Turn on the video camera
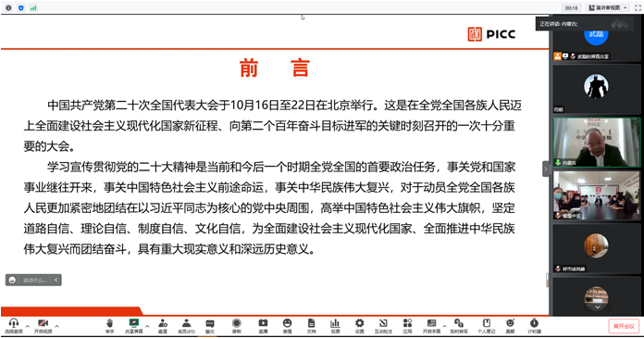 [43, 326]
